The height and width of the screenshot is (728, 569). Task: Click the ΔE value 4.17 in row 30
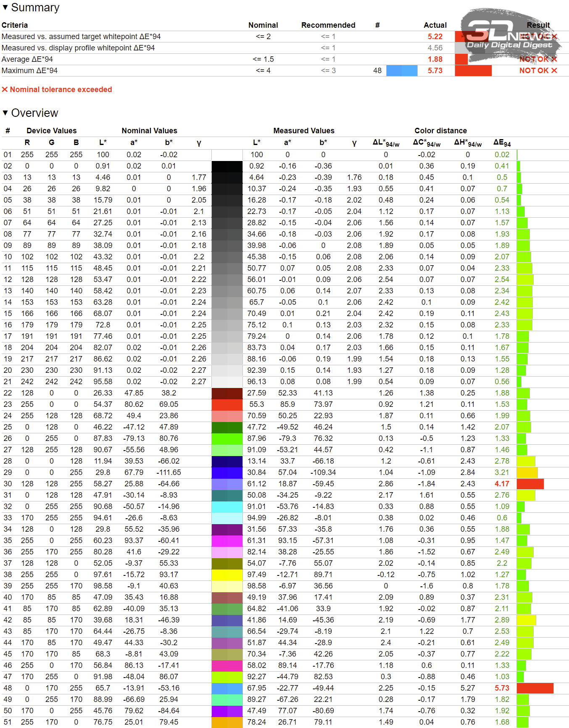click(502, 484)
